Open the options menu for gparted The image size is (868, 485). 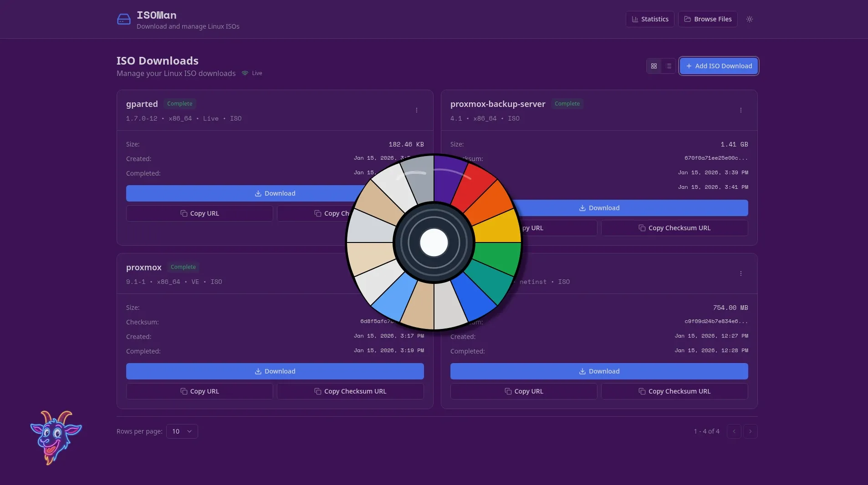click(x=417, y=110)
